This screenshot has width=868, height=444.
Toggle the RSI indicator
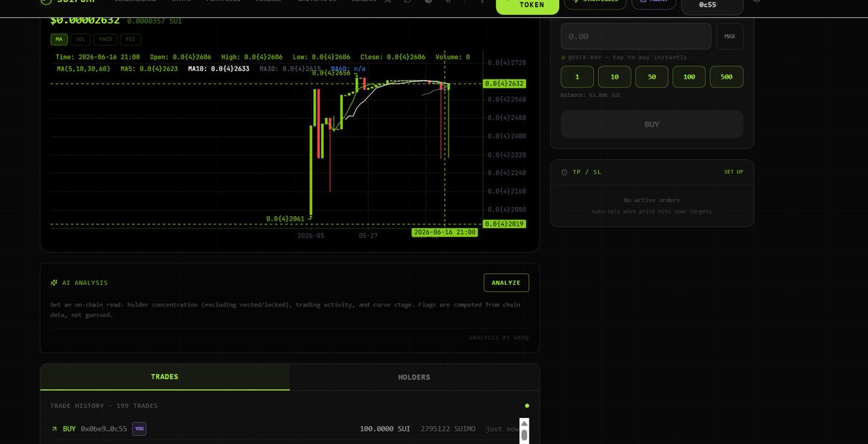pyautogui.click(x=130, y=39)
